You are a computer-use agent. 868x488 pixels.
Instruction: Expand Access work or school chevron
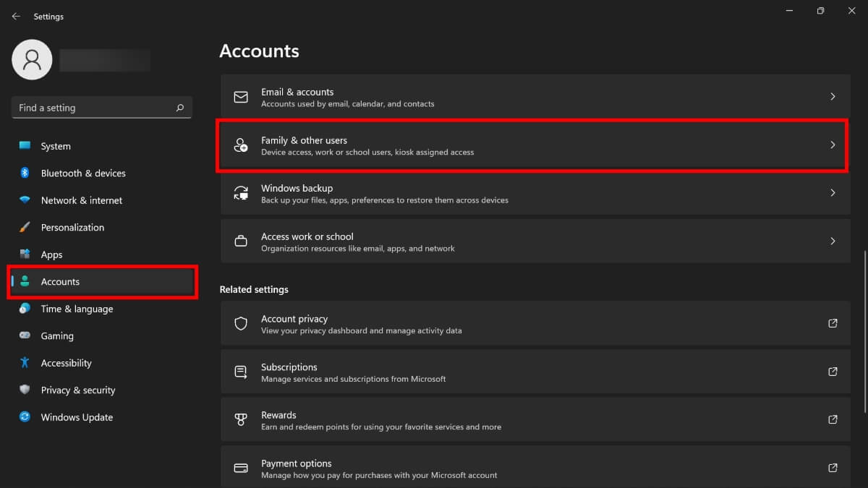pos(833,241)
